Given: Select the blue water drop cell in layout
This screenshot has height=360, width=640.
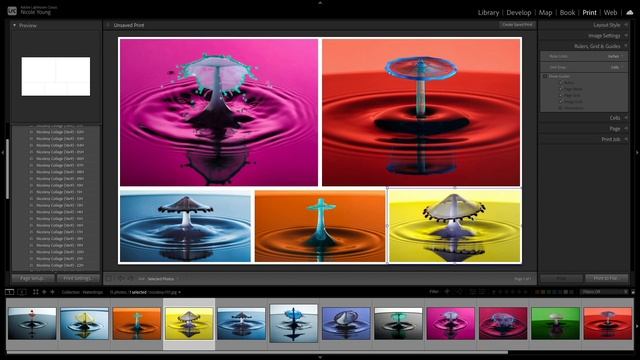Looking at the screenshot, I should tap(185, 226).
